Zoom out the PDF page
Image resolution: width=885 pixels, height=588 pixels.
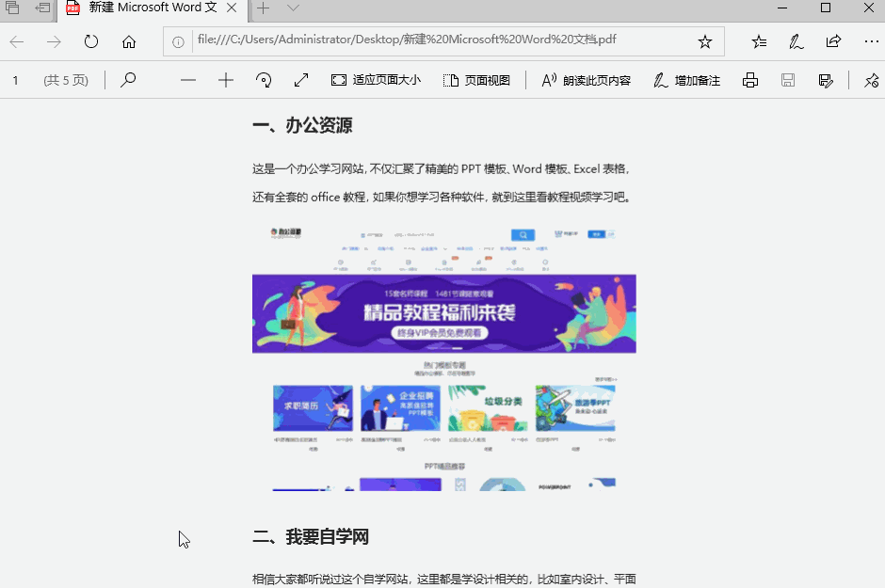coord(187,80)
